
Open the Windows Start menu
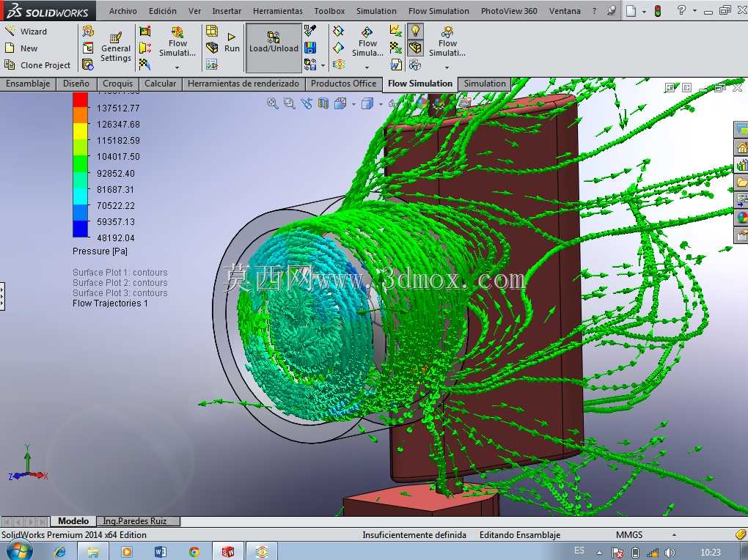click(x=18, y=550)
